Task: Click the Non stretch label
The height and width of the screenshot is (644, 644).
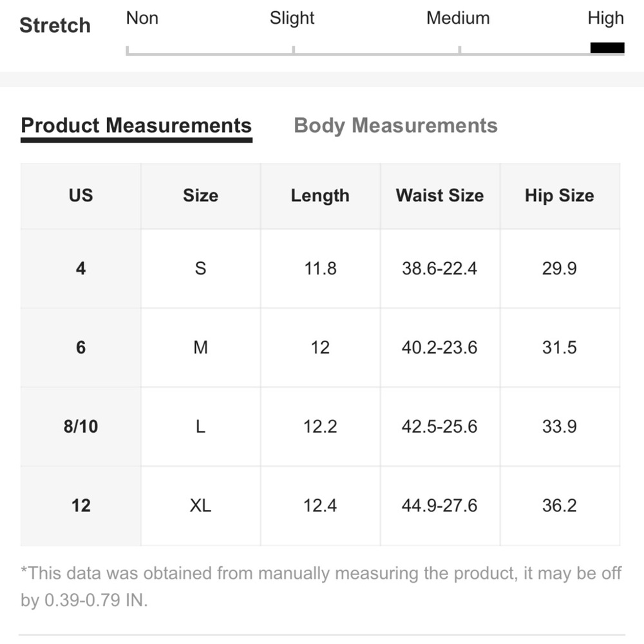Action: click(x=142, y=18)
